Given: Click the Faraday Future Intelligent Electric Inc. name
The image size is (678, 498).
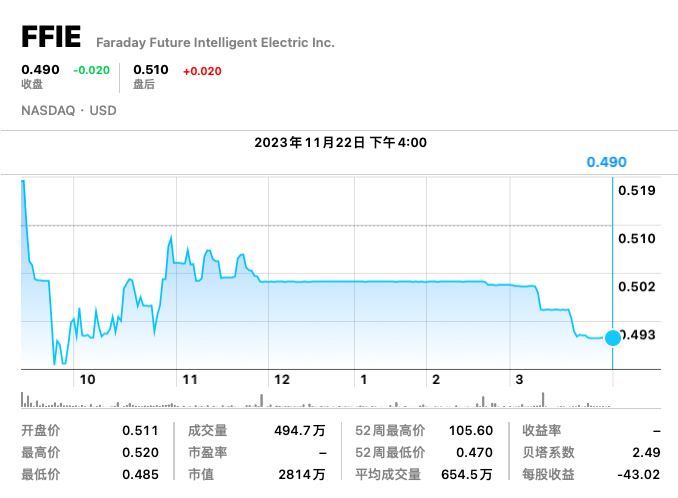Looking at the screenshot, I should click(x=215, y=43).
